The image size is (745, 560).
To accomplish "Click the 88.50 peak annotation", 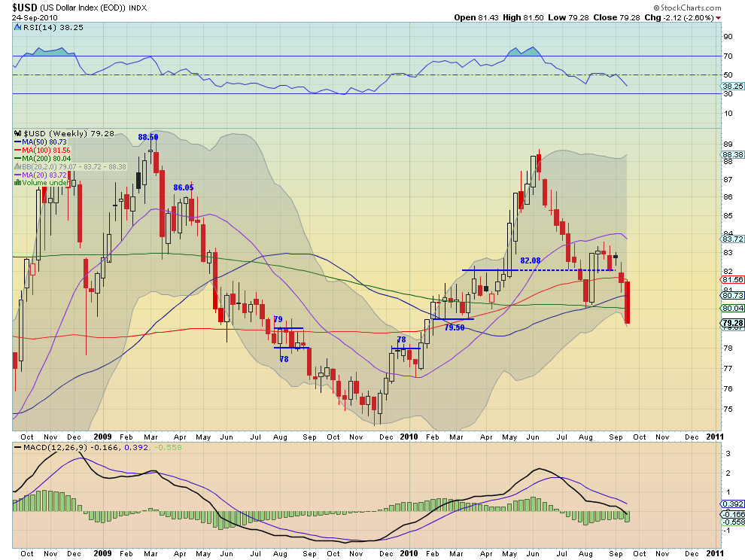I will [148, 137].
